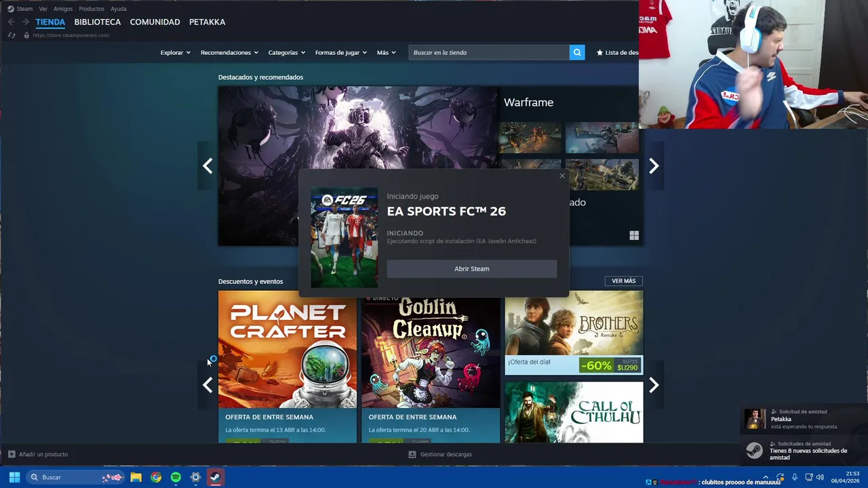Open the Goblin Cleanup offer card
The height and width of the screenshot is (488, 868).
pyautogui.click(x=431, y=367)
